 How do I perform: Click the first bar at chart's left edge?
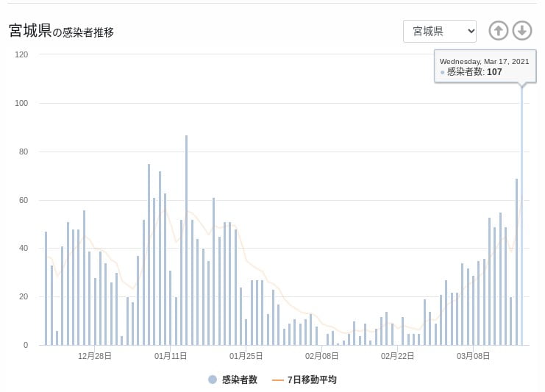[x=46, y=288]
